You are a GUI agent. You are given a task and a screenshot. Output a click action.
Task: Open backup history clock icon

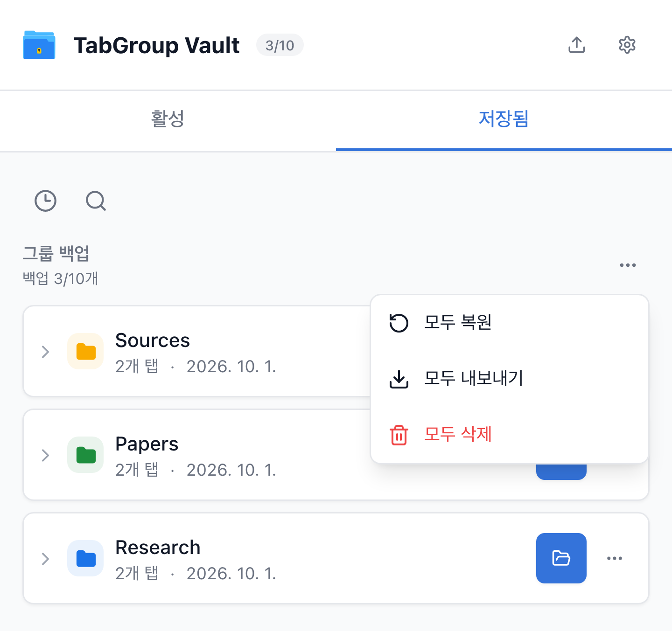click(x=46, y=201)
